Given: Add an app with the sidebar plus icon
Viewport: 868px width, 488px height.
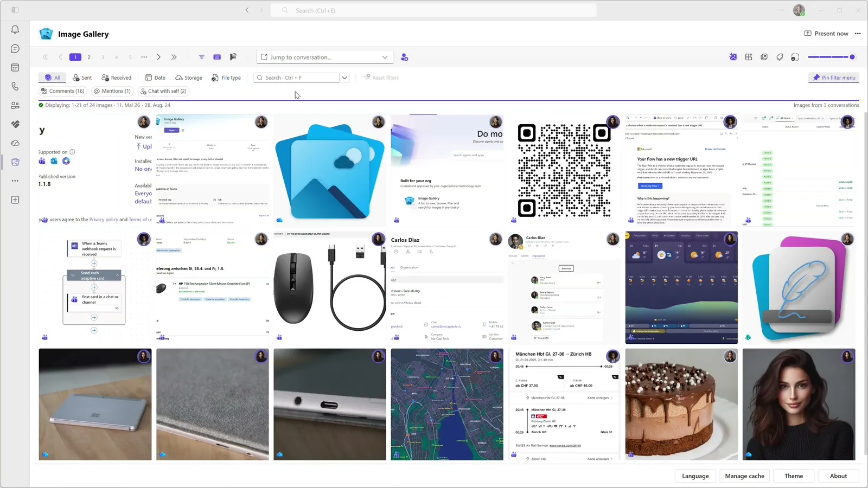Looking at the screenshot, I should (x=15, y=200).
